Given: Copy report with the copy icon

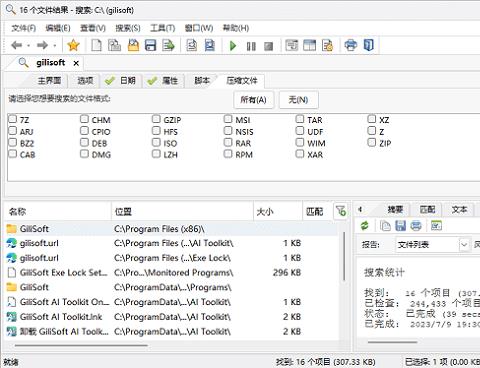Looking at the screenshot, I should 385,226.
